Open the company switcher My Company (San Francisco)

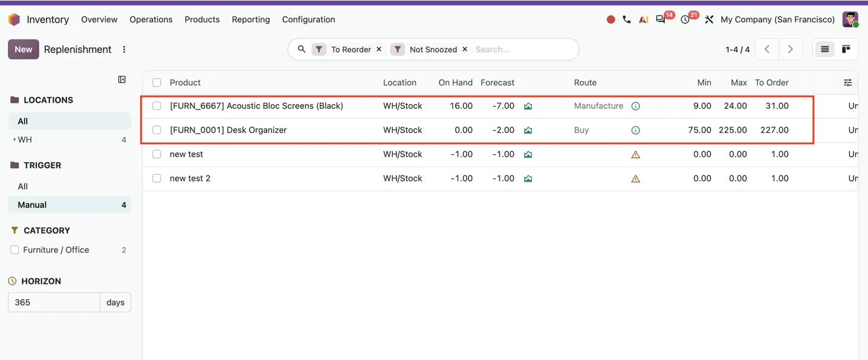click(777, 19)
